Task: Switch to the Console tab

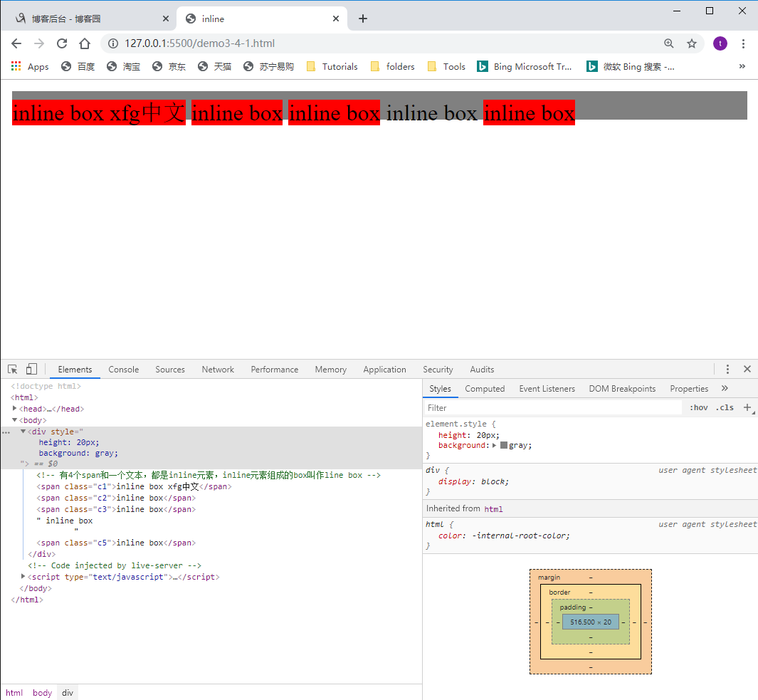Action: tap(123, 369)
